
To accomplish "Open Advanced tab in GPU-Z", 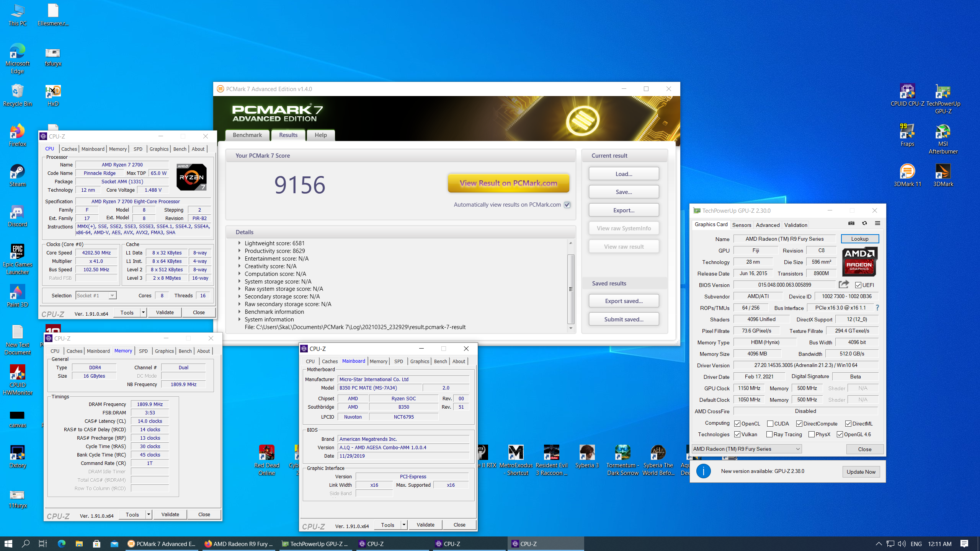I will click(768, 225).
